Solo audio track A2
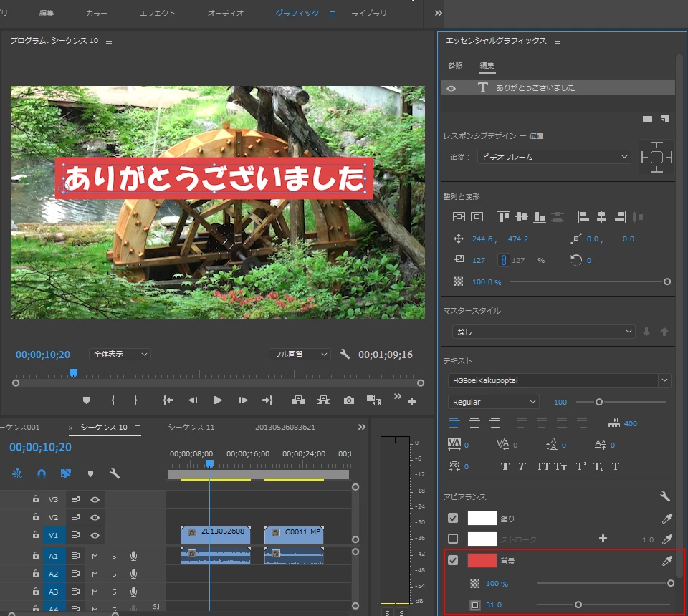Viewport: 688px width, 616px height. [114, 574]
